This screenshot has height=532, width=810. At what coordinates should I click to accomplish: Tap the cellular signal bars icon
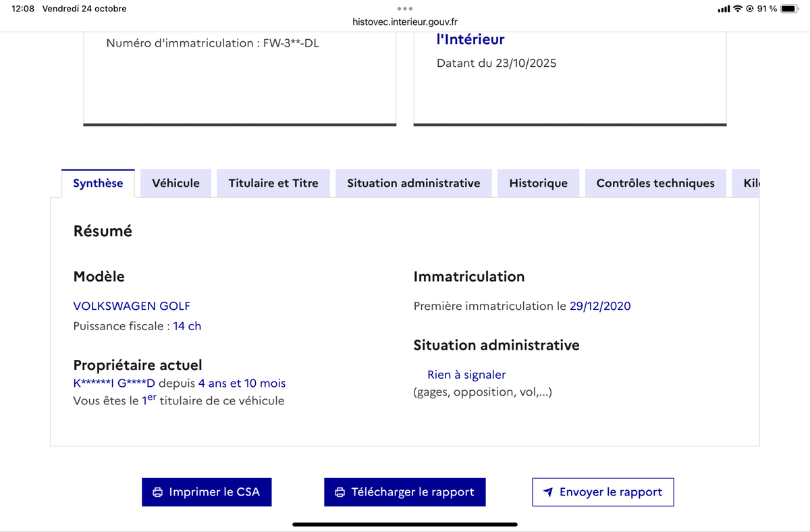click(724, 9)
